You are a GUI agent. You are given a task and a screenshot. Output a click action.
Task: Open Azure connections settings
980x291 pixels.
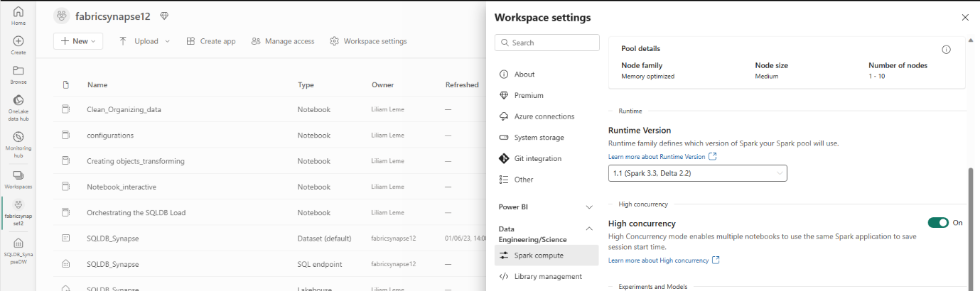click(546, 116)
